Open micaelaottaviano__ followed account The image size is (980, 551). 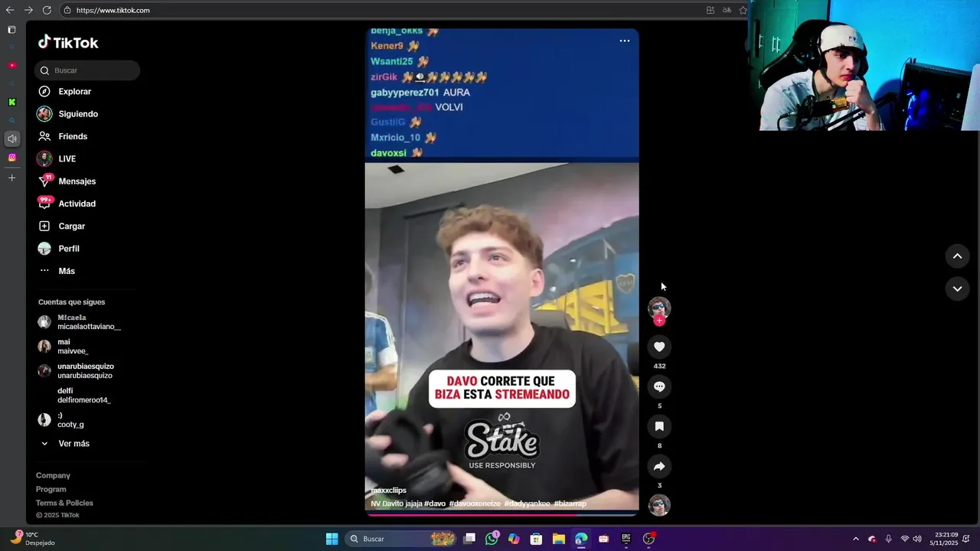(x=80, y=322)
